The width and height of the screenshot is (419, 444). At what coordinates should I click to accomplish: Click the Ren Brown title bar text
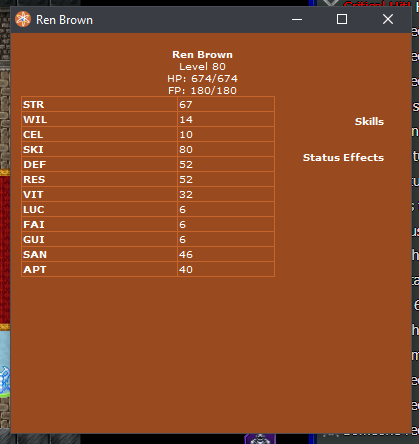coord(64,20)
